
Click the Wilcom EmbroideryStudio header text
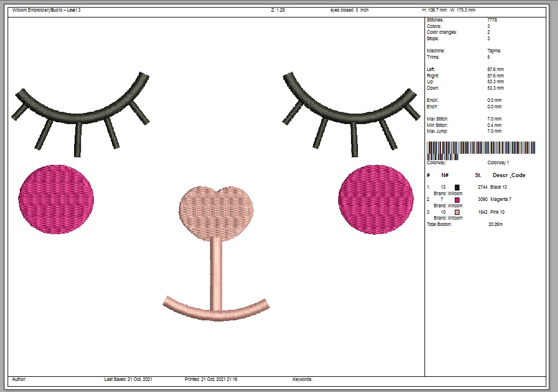coord(46,10)
